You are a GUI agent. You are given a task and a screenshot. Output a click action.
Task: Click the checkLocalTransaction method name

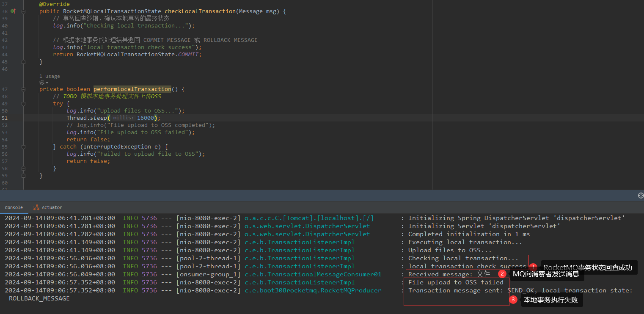200,11
